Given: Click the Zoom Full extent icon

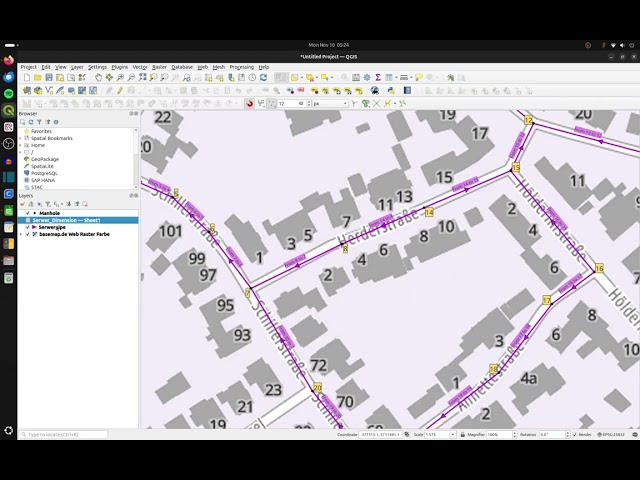Looking at the screenshot, I should coord(142,78).
